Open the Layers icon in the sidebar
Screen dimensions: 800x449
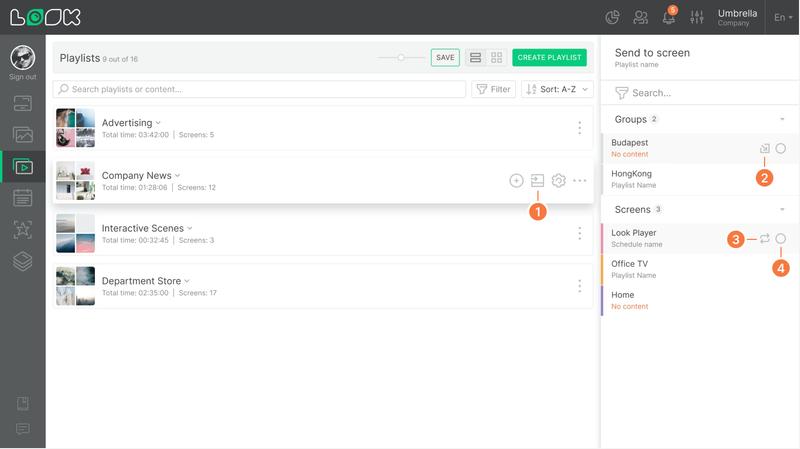[x=22, y=261]
